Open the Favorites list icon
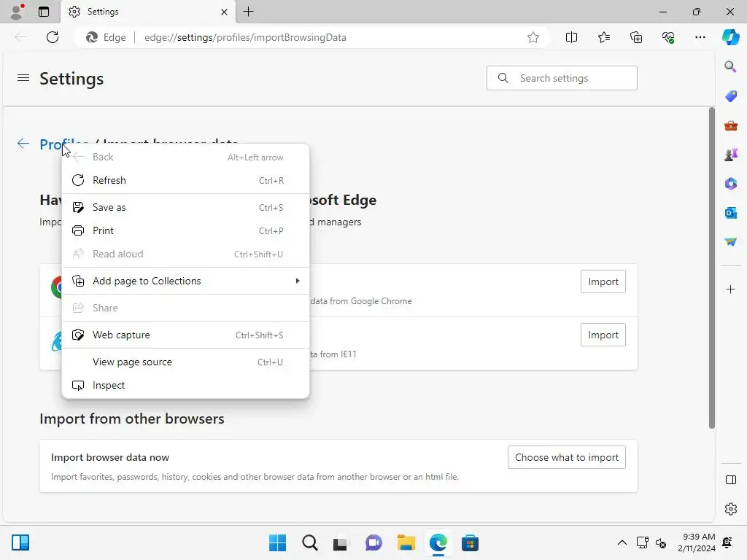The width and height of the screenshot is (747, 560). 603,37
